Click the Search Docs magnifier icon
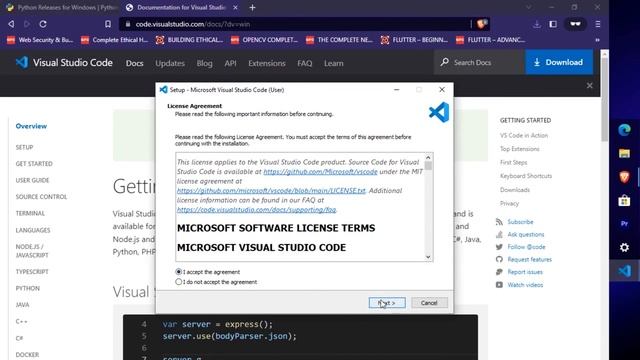This screenshot has height=360, width=640. coord(444,62)
